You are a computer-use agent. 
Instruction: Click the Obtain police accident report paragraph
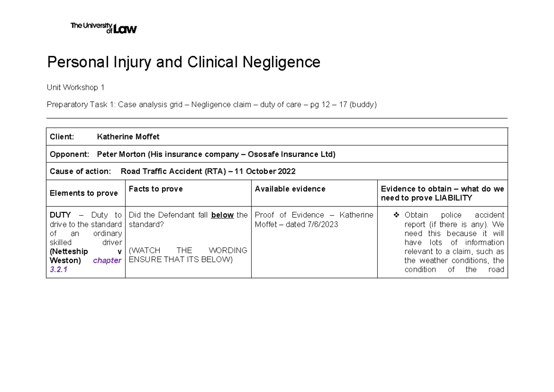click(x=454, y=242)
